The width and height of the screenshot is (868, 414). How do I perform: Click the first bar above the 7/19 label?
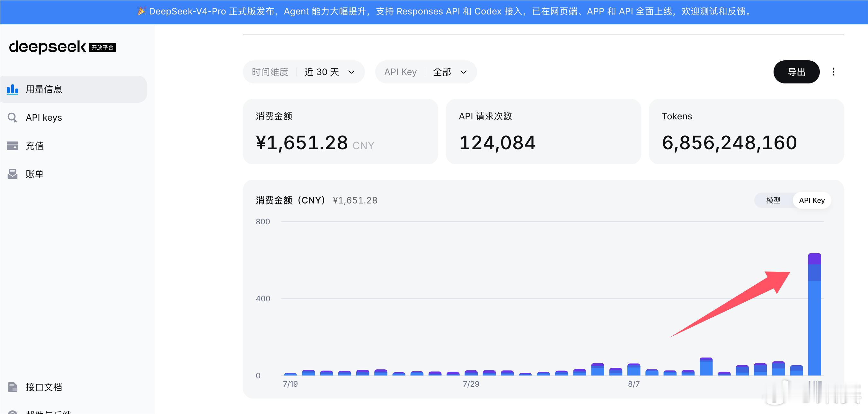click(x=290, y=374)
